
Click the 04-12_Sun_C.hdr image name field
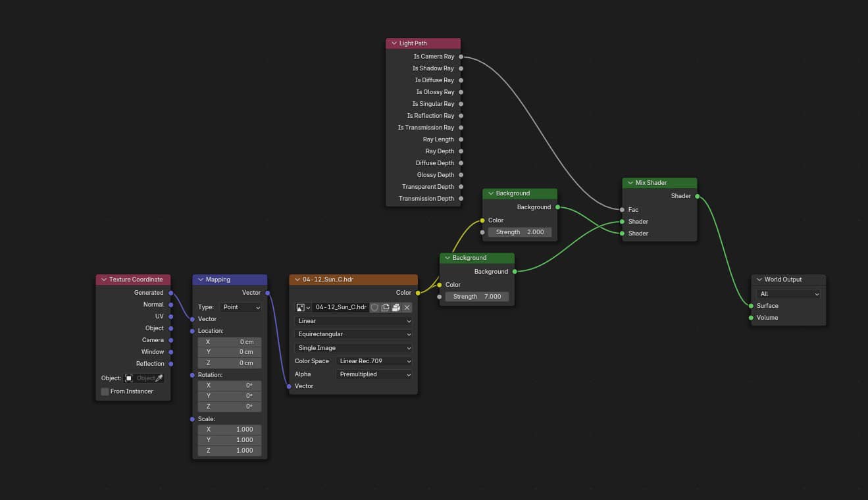point(341,307)
